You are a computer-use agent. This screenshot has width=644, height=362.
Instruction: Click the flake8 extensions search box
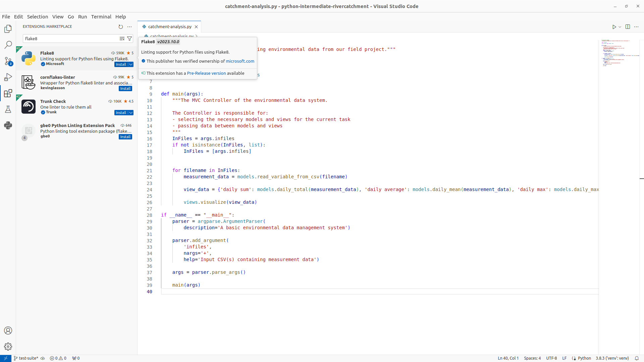pos(71,39)
